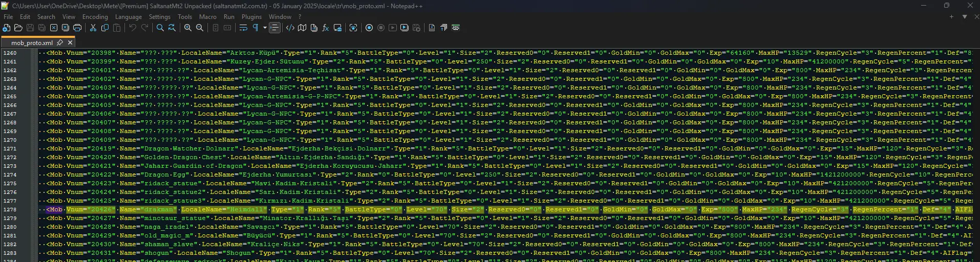
Task: Click the Stop macro recording icon
Action: tap(381, 28)
